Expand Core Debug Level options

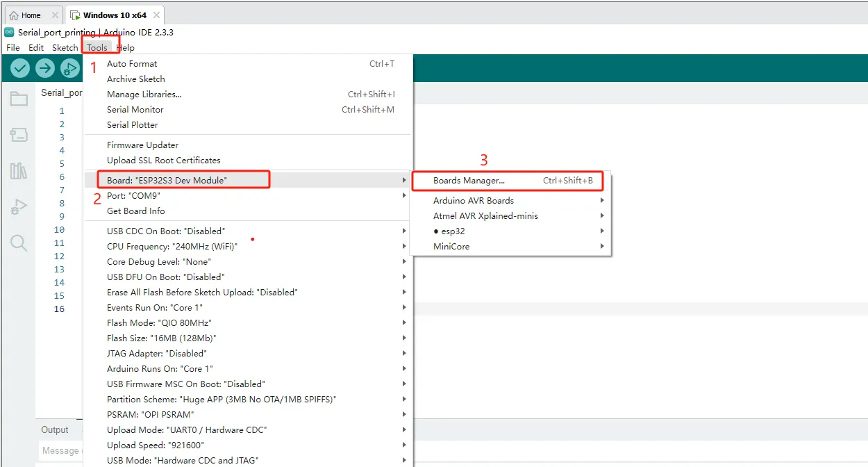248,261
